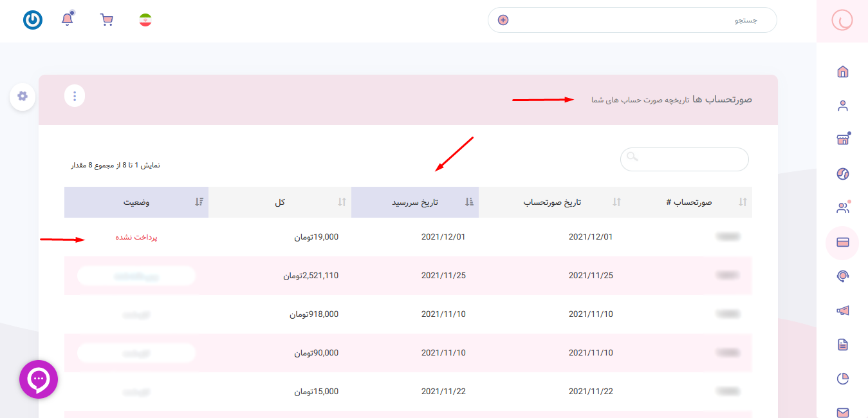Viewport: 868px width, 418px height.
Task: Open the megaphone announcements sidebar icon
Action: tap(842, 310)
